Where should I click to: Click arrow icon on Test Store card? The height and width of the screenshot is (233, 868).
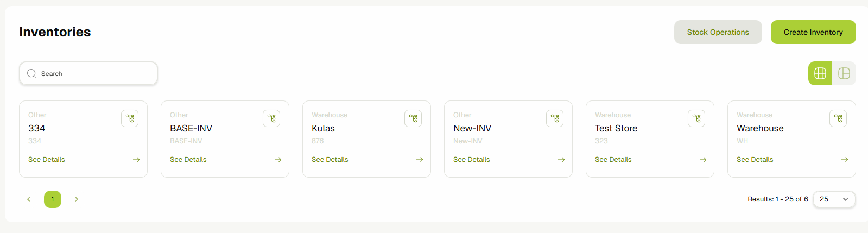tap(703, 160)
